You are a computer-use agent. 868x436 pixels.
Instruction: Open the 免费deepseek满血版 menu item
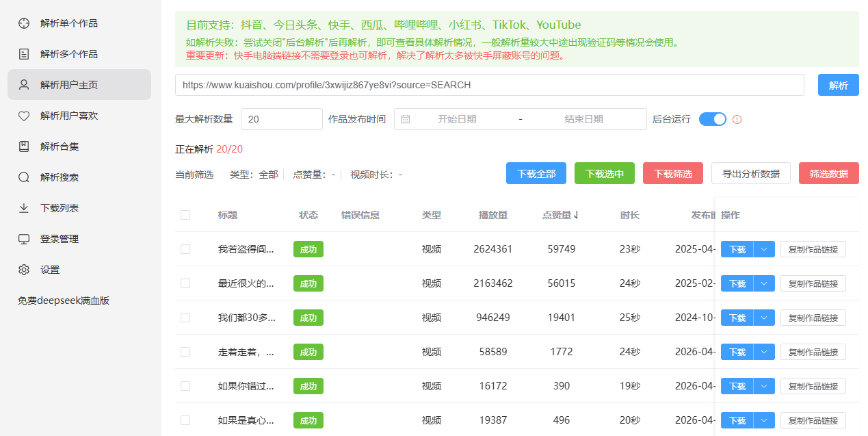click(64, 300)
